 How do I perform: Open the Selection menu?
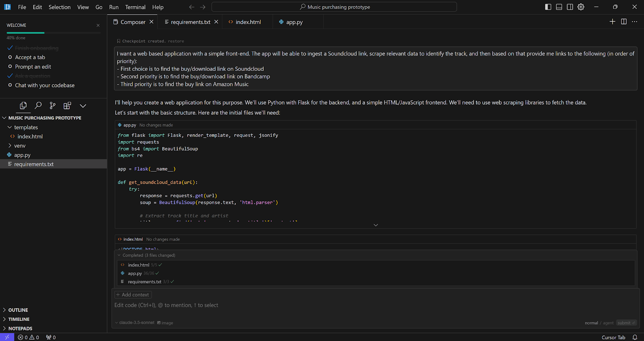pos(60,7)
